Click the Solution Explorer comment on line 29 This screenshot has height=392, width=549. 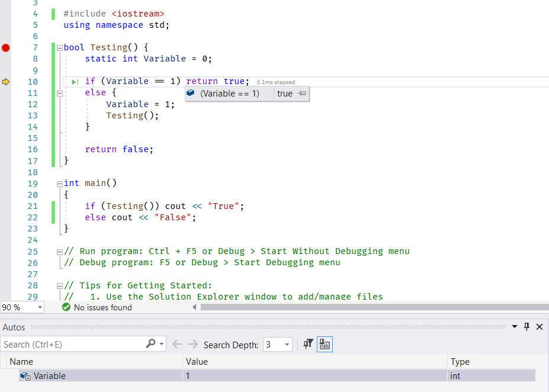pos(223,296)
